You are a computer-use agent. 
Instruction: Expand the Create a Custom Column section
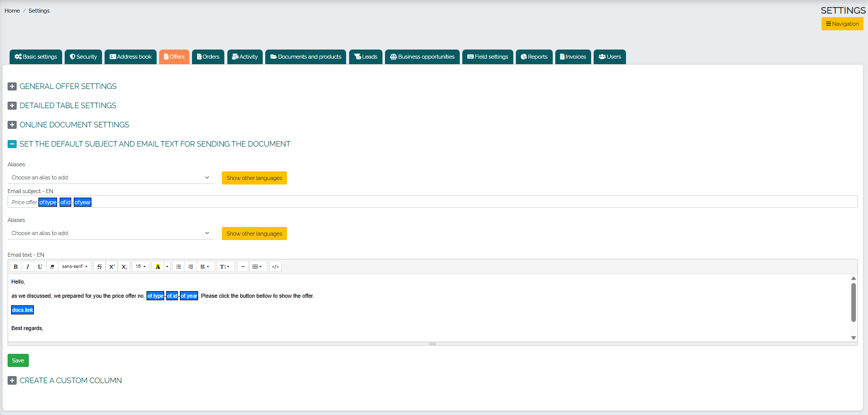(x=12, y=381)
